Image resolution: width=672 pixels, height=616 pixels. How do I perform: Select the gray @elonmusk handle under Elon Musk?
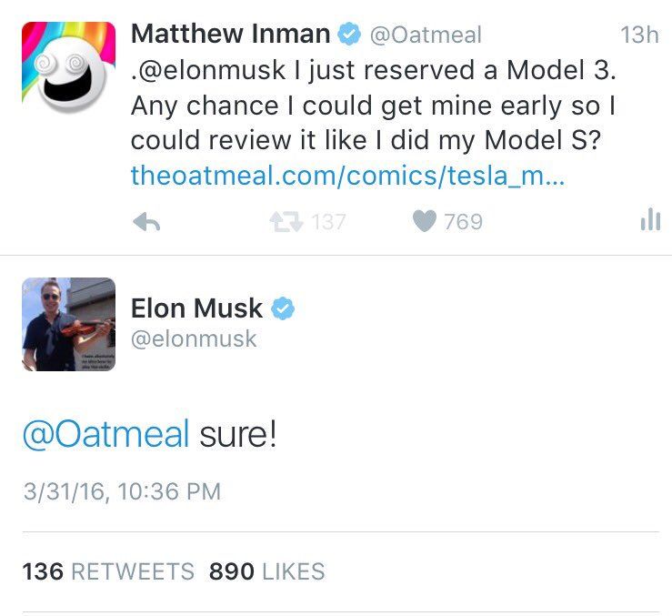[x=194, y=339]
